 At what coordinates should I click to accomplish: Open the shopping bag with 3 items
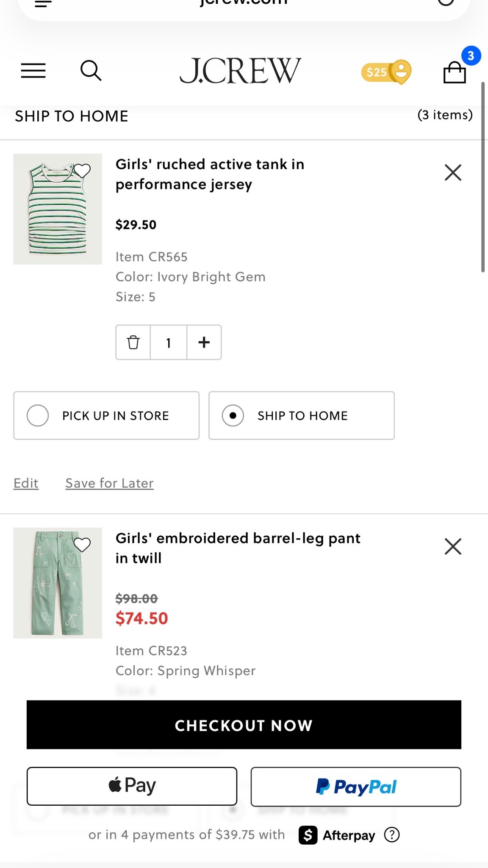point(455,72)
